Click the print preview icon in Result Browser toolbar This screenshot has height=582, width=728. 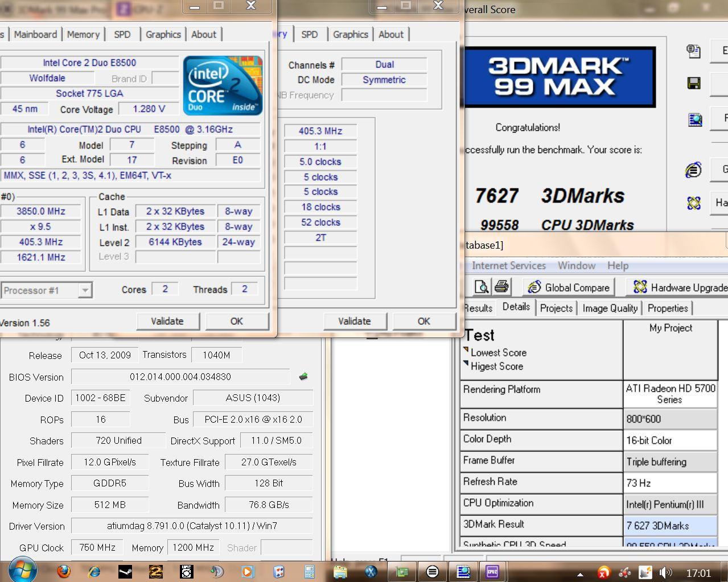[x=481, y=287]
